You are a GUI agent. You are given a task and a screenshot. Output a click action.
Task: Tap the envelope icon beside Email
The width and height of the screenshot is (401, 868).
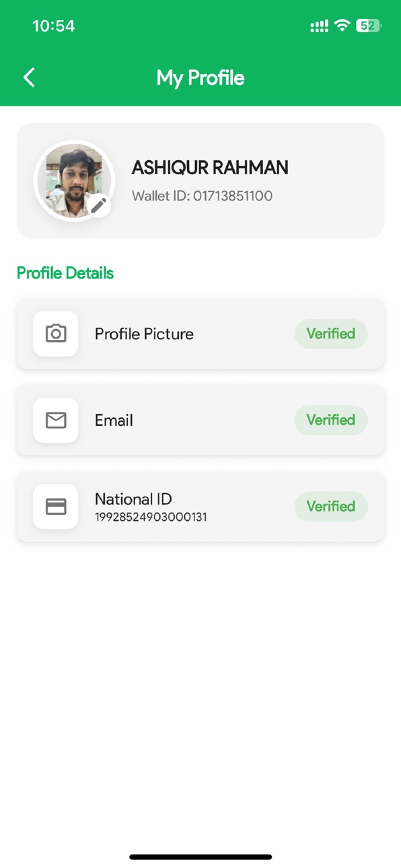pos(56,420)
